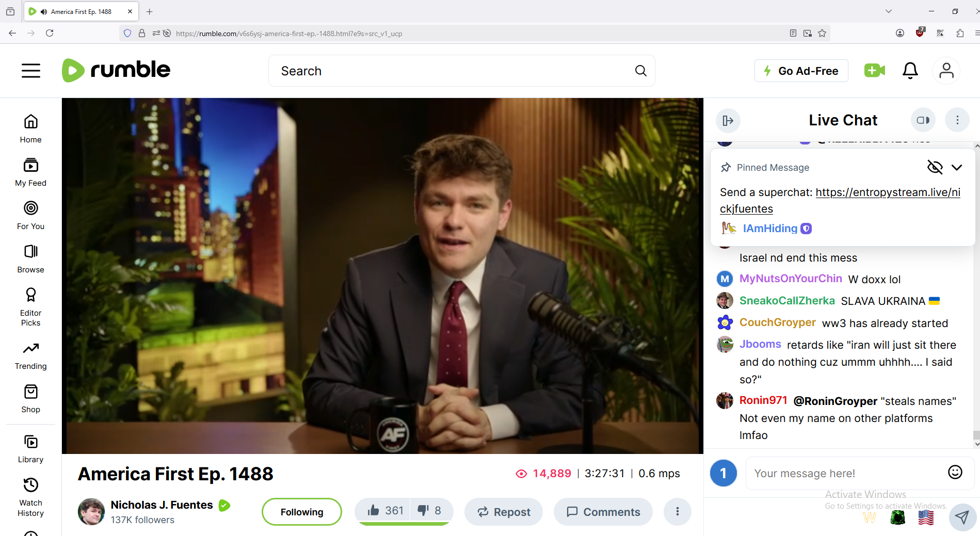This screenshot has height=536, width=980.
Task: Click the Rumble logo
Action: tap(116, 70)
